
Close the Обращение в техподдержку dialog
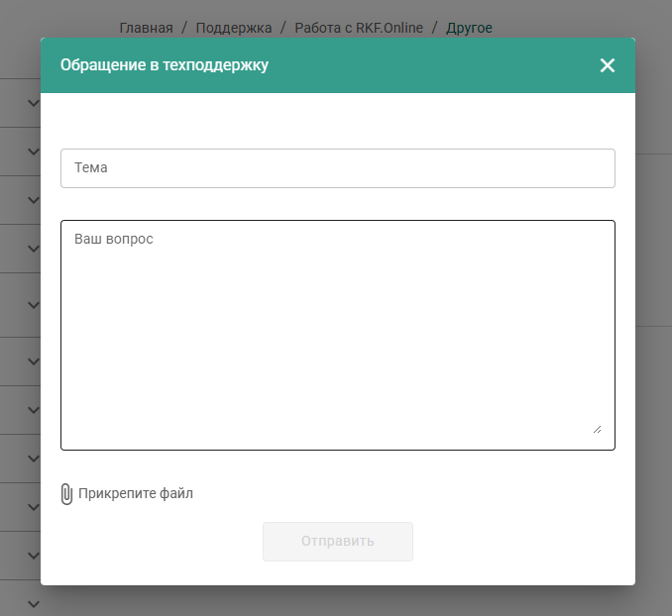(608, 65)
